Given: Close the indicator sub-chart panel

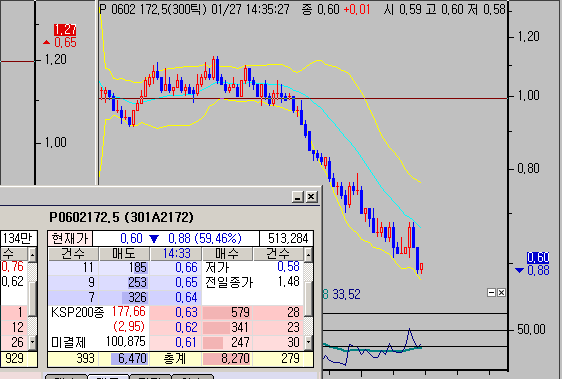Looking at the screenshot, I should 501,293.
